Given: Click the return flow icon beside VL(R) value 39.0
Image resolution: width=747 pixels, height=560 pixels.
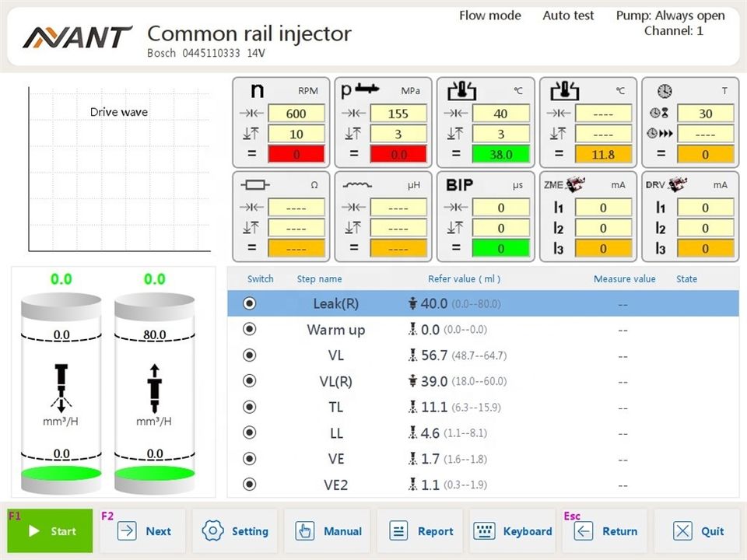Looking at the screenshot, I should point(412,381).
